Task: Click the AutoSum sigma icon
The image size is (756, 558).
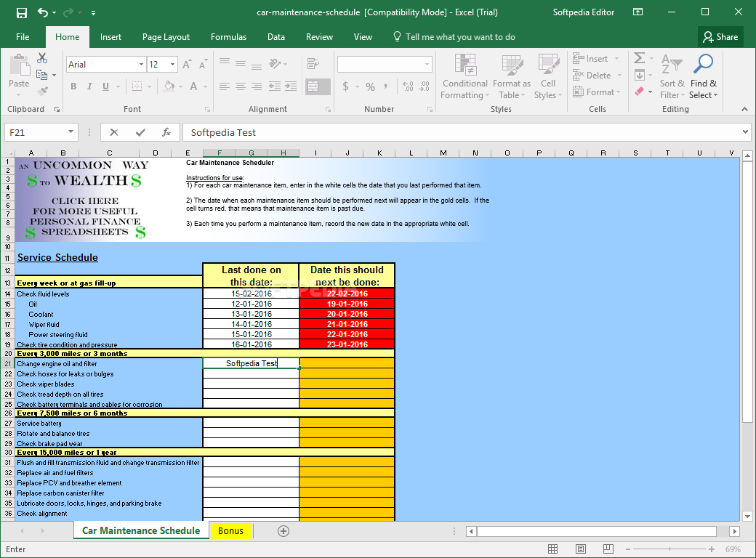Action: [639, 58]
